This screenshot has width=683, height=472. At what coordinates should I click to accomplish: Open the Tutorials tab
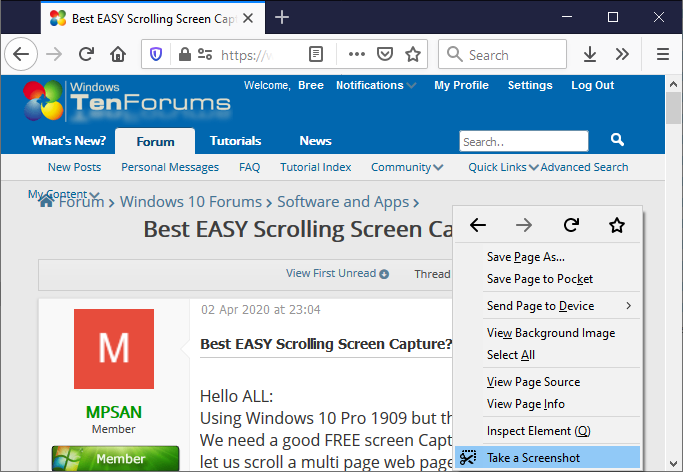click(x=235, y=141)
